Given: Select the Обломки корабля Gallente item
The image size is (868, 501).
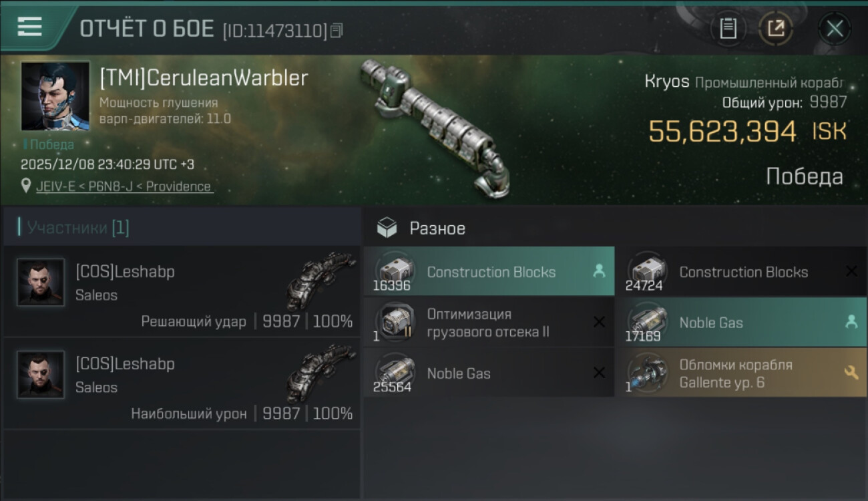Looking at the screenshot, I should tap(748, 373).
